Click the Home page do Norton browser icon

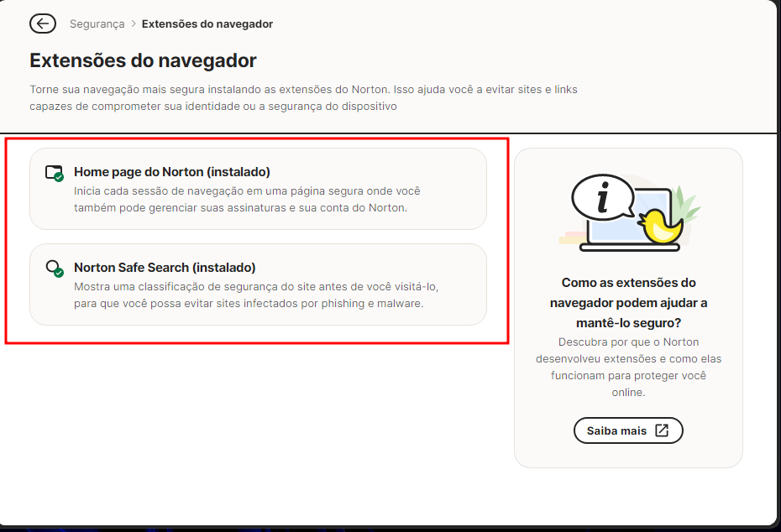click(x=54, y=173)
